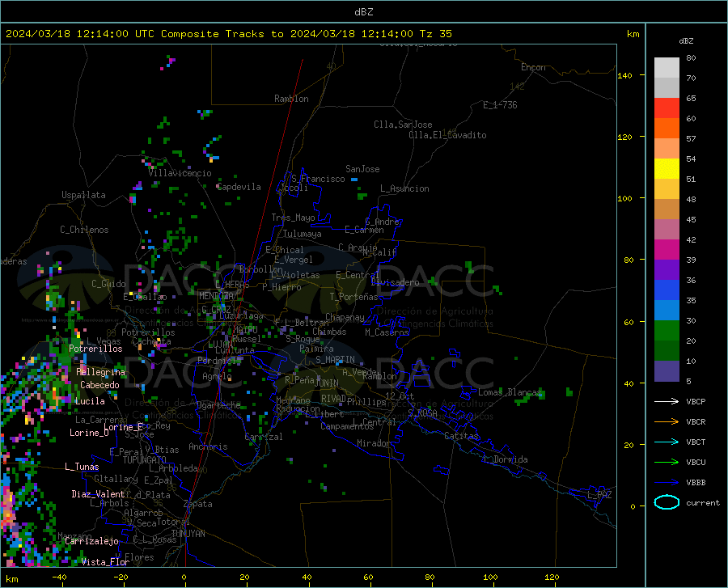Select the light gray 70–80 dBZ swatch
728x588 pixels.
(x=667, y=68)
